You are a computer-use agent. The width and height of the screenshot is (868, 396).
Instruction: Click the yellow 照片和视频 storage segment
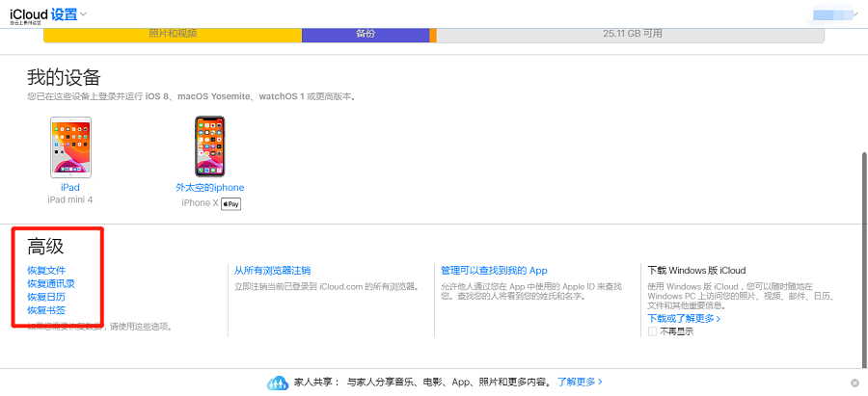pos(173,34)
